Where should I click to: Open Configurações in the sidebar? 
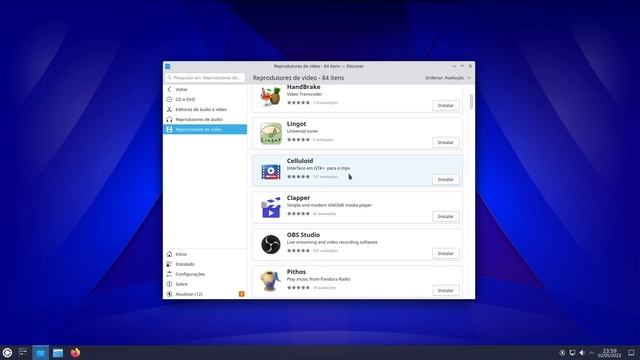205,274
